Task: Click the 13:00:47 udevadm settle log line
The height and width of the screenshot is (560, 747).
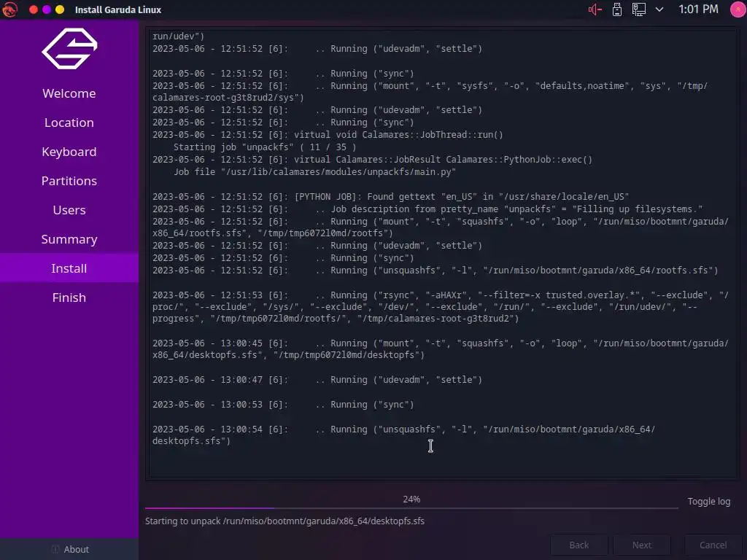Action: coord(317,379)
